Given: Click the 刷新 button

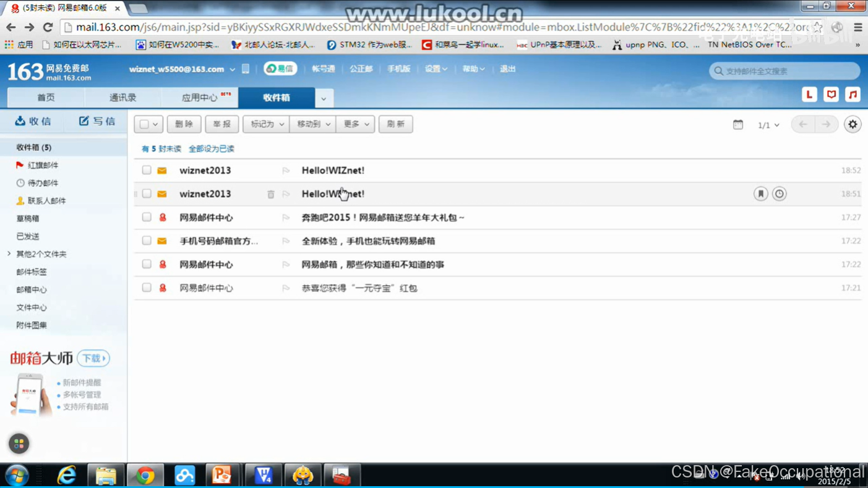Looking at the screenshot, I should coord(395,124).
